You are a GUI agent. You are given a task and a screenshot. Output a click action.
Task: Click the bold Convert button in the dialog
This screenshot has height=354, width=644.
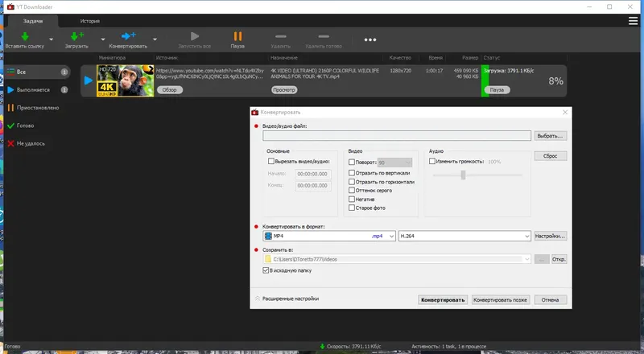pos(443,300)
